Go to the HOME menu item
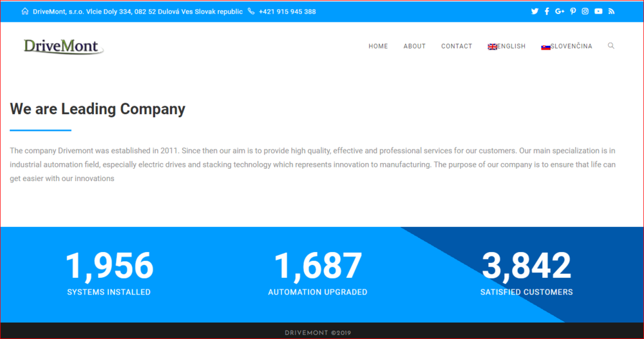This screenshot has width=644, height=339. (378, 46)
